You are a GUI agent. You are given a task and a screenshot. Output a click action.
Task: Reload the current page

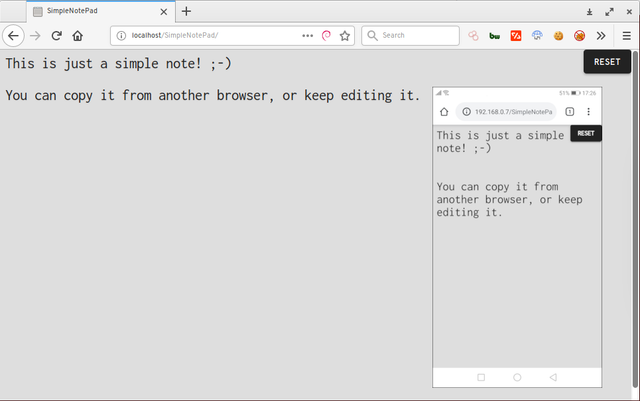tap(56, 36)
